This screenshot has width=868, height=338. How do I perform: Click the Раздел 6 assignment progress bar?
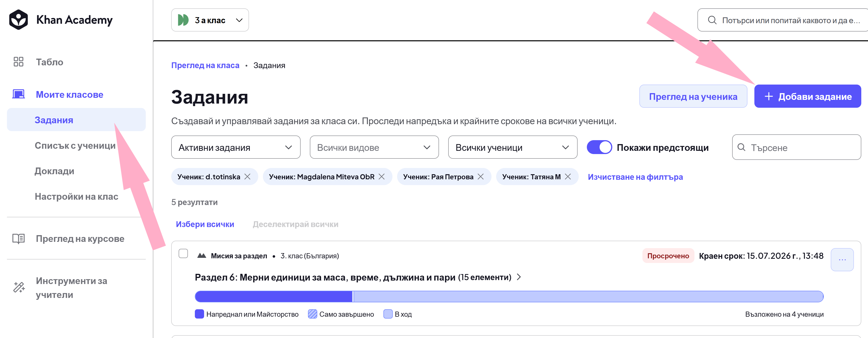[509, 297]
